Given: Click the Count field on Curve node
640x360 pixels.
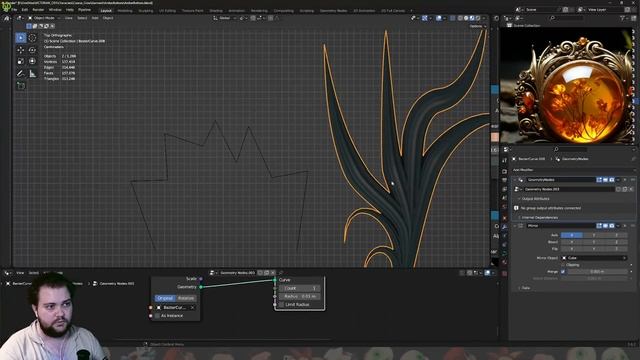Looking at the screenshot, I should click(x=300, y=288).
